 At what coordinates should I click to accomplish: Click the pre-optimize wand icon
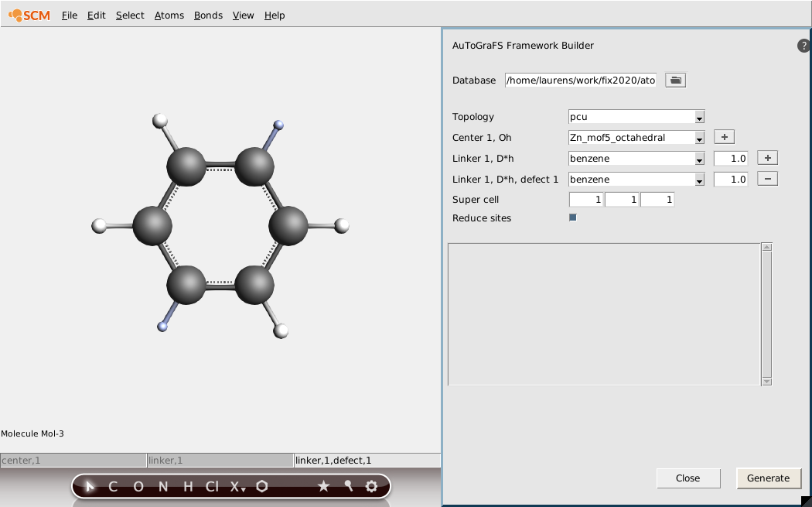(x=349, y=486)
